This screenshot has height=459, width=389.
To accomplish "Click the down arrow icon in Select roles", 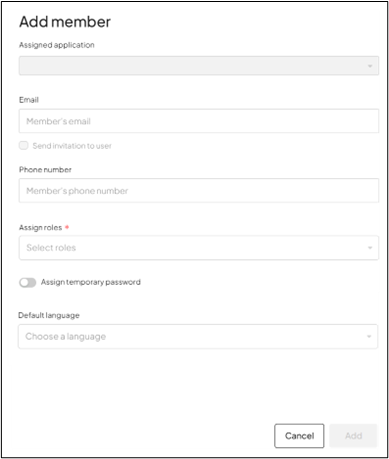I will (x=370, y=248).
